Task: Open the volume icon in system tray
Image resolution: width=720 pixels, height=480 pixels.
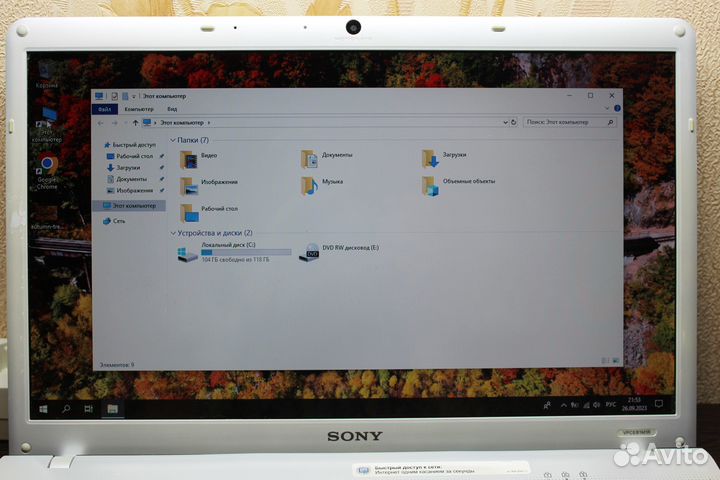Action: (596, 405)
